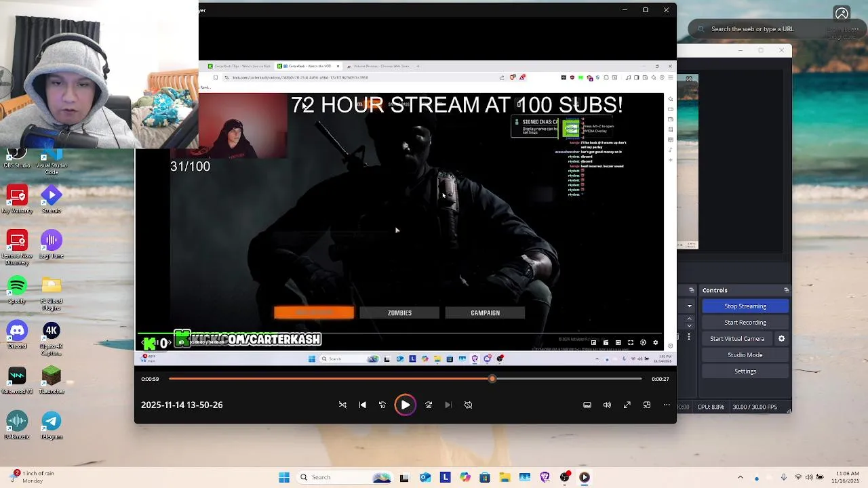This screenshot has height=488, width=868.
Task: Open the Windows Start menu
Action: 284,477
